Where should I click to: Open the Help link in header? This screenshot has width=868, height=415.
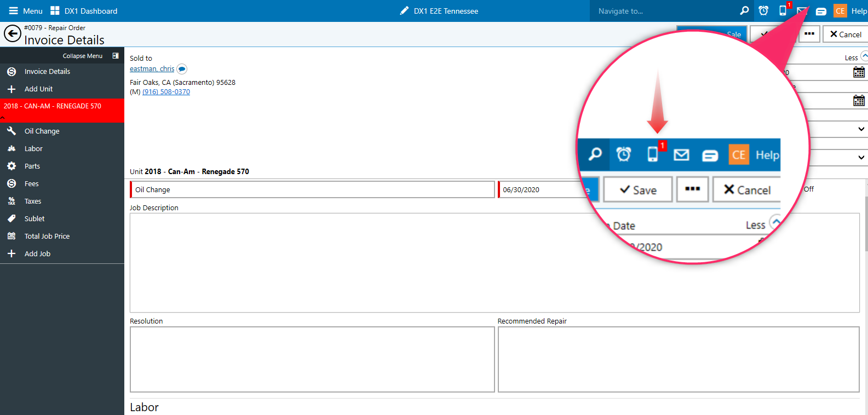(x=859, y=11)
